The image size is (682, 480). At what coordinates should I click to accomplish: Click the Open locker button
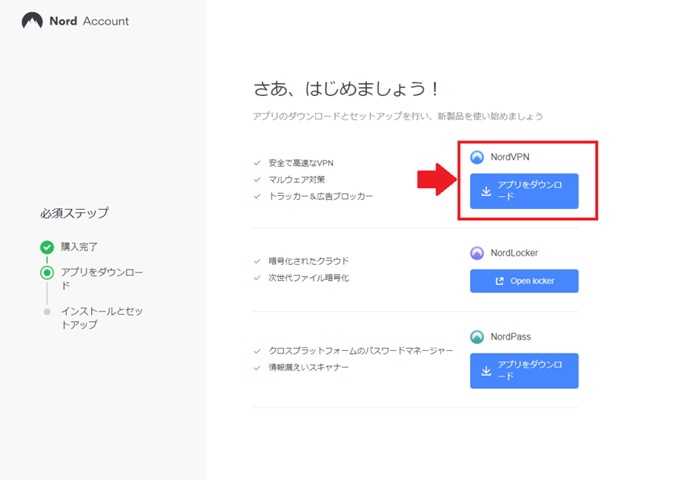pyautogui.click(x=524, y=281)
